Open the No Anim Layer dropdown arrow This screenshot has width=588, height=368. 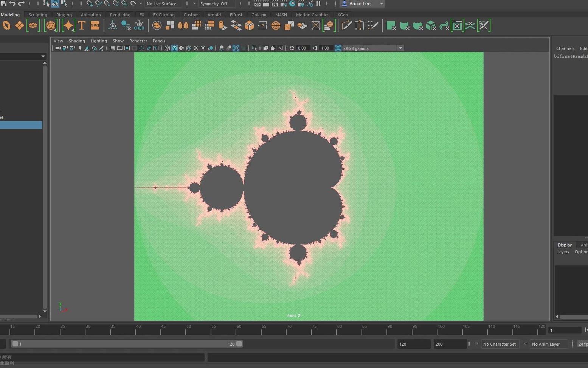click(525, 344)
